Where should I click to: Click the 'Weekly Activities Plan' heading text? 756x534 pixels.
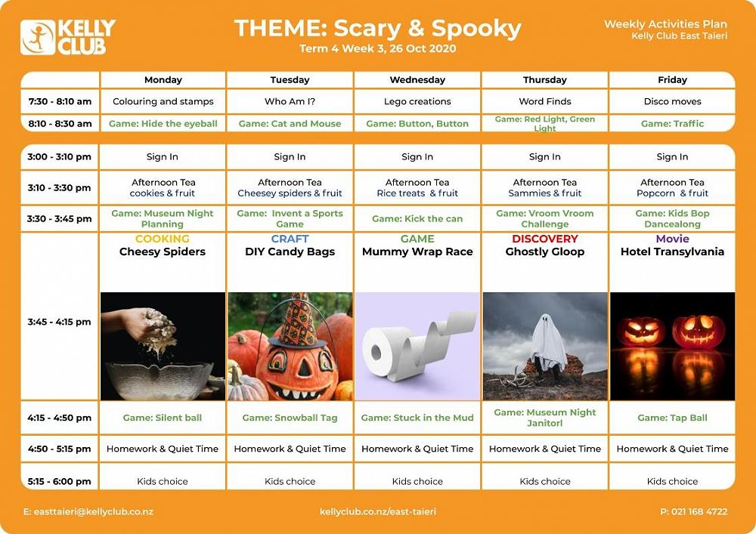665,24
